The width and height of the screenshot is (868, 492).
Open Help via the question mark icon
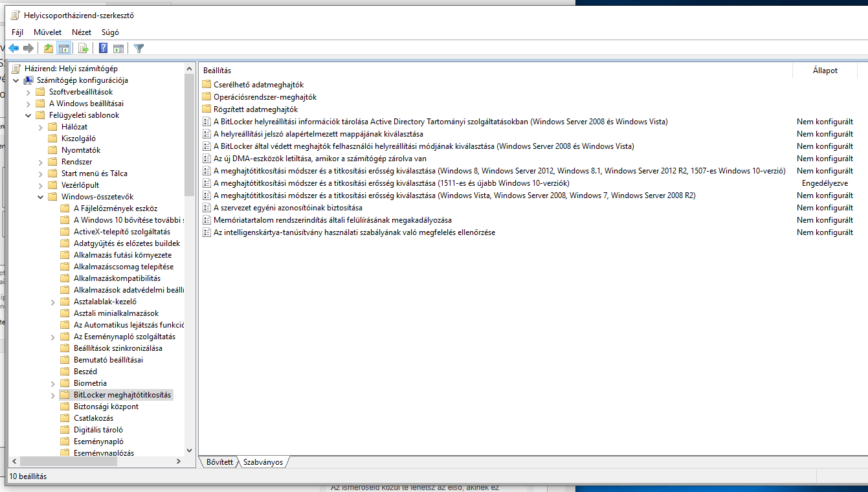[x=103, y=48]
